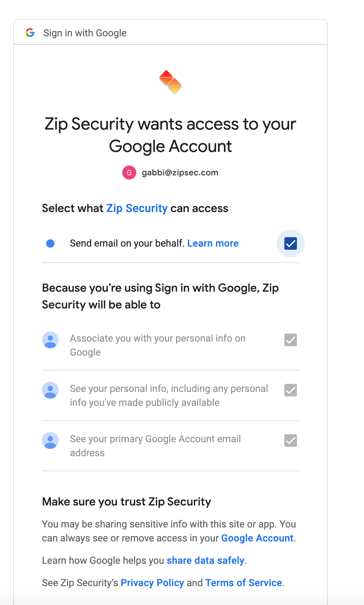Image resolution: width=364 pixels, height=605 pixels.
Task: Click person icon next to Associate you
Action: [50, 340]
